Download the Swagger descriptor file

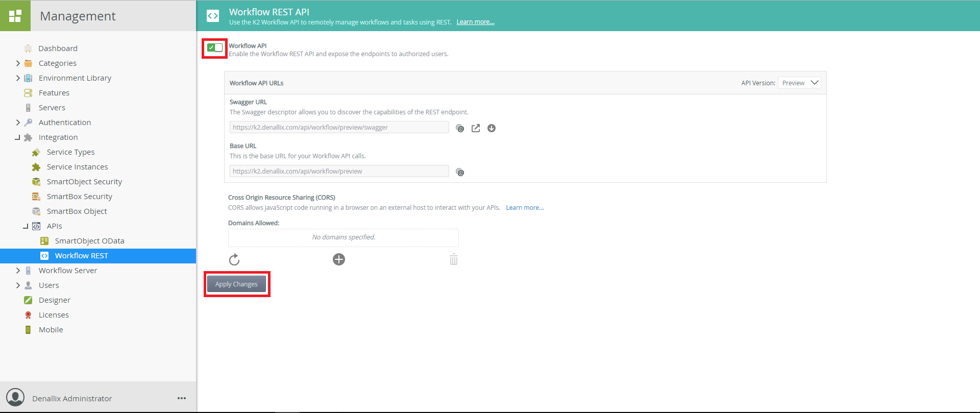pyautogui.click(x=492, y=128)
